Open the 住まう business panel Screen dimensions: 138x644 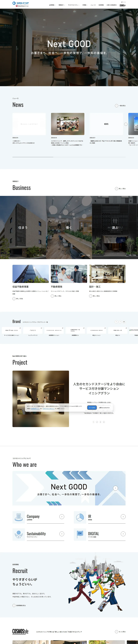[x=23, y=228]
